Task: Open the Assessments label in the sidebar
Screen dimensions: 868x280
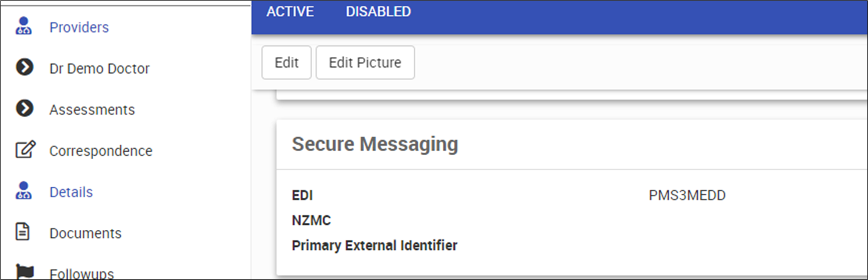Action: pos(91,110)
